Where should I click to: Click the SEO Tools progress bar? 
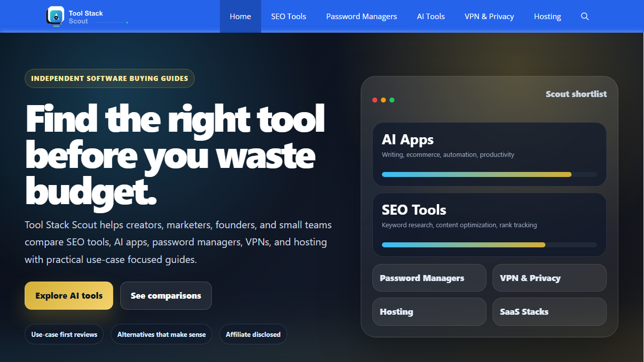coord(490,245)
